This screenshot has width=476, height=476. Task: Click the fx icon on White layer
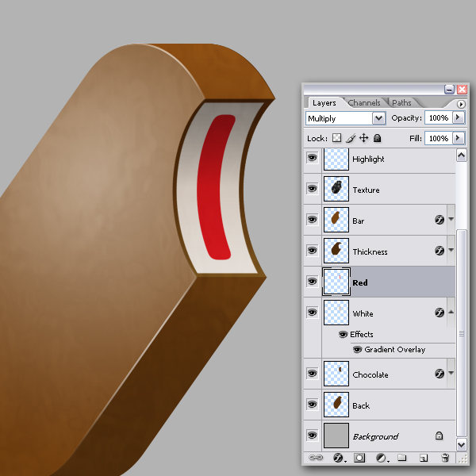pos(440,313)
